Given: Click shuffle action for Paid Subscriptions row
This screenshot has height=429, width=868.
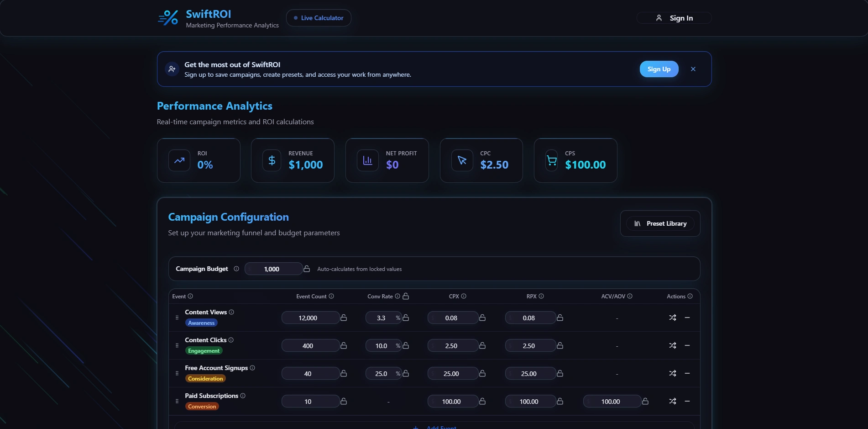Looking at the screenshot, I should (673, 401).
